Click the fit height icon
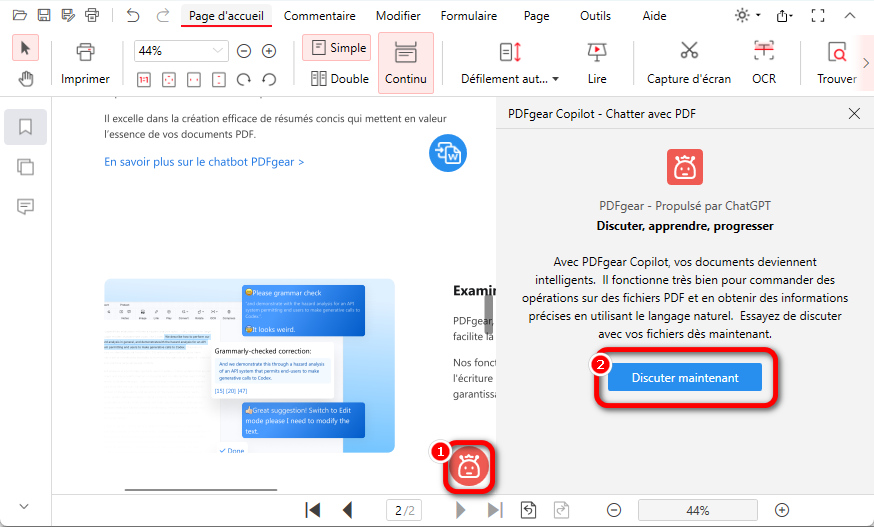This screenshot has height=527, width=874. coord(218,80)
